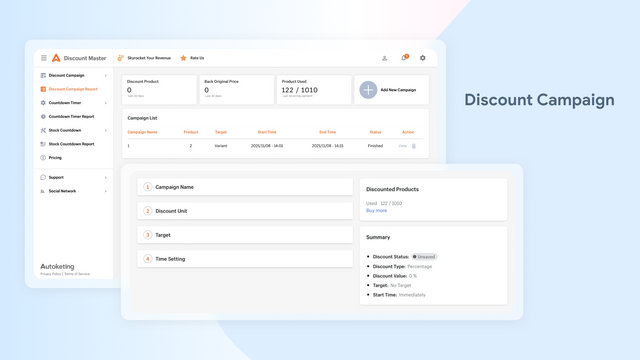
Task: Expand the Stock Countdown submenu arrow
Action: (x=106, y=130)
